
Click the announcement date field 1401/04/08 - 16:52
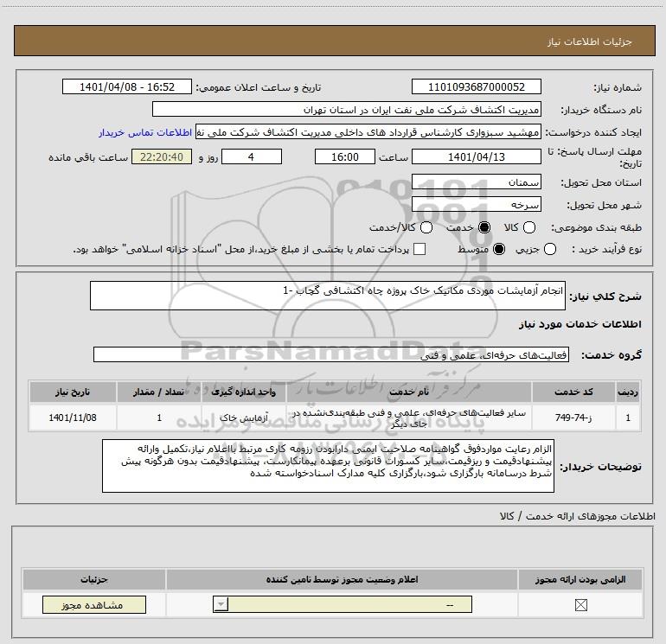pos(127,86)
